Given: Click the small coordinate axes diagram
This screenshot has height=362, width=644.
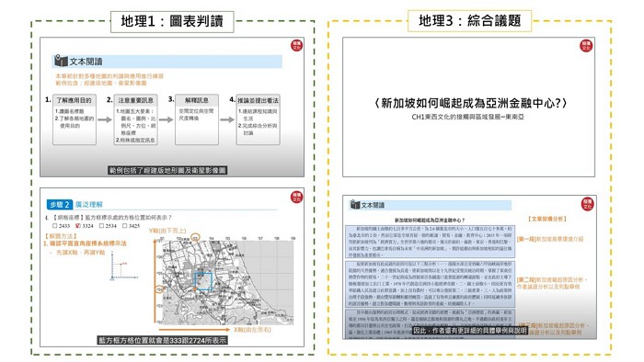Looking at the screenshot, I should pos(123,266).
